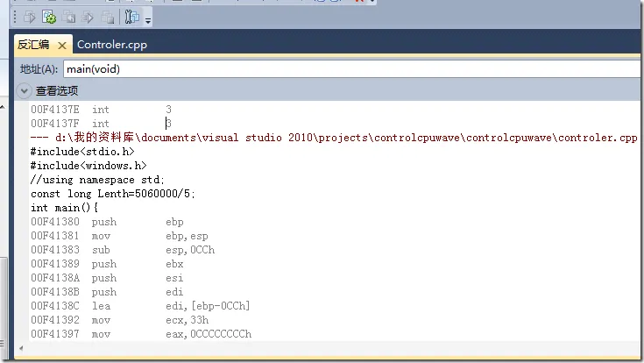644x363 pixels.
Task: Click the //using namespace std; comment line
Action: pyautogui.click(x=97, y=180)
